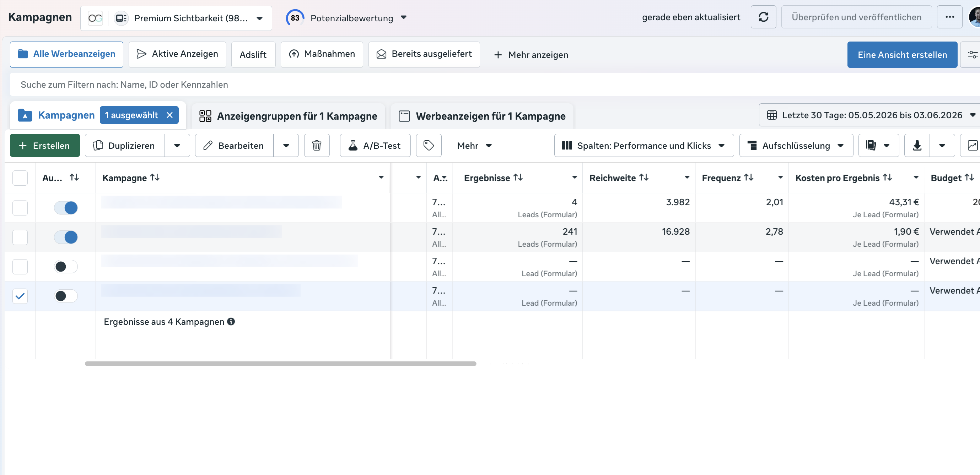Sort the Kampagne column via arrows
The width and height of the screenshot is (980, 475).
(155, 178)
